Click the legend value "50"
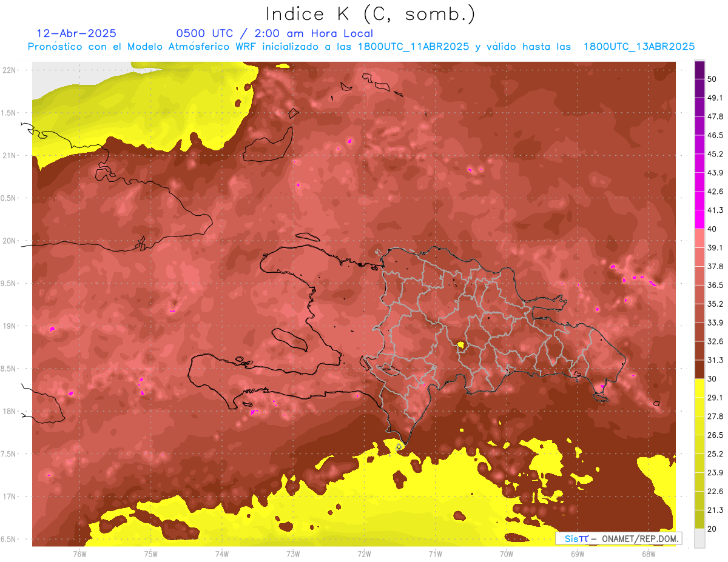 [x=713, y=79]
